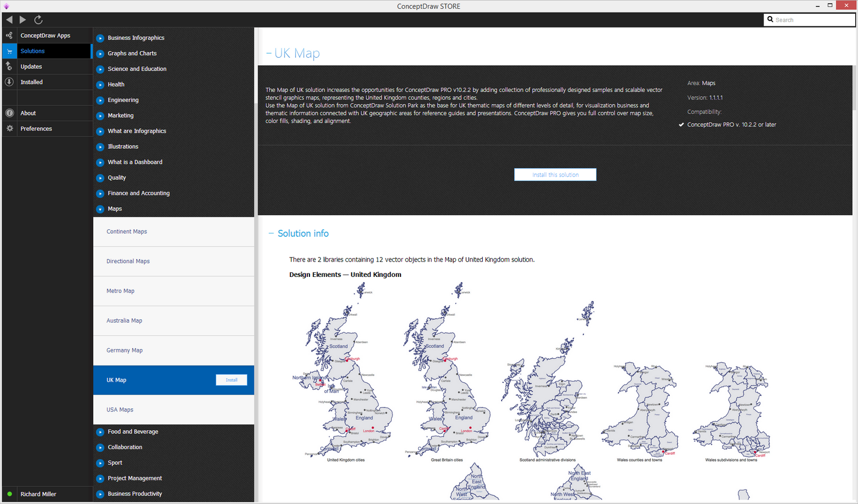Viewport: 858px width, 504px height.
Task: Click the green user status dot
Action: 10,494
